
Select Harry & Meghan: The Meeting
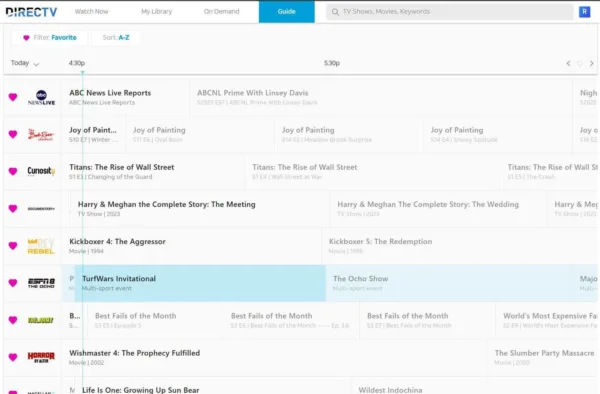pos(200,208)
